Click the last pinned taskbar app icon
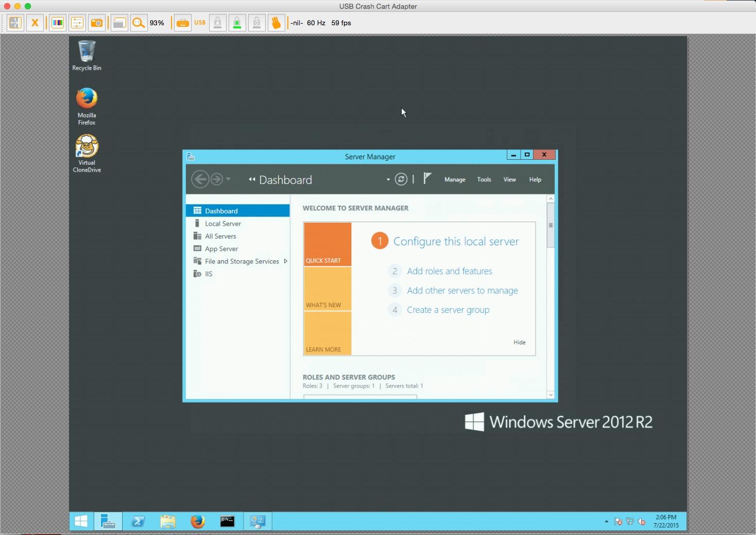The image size is (756, 535). 257,522
